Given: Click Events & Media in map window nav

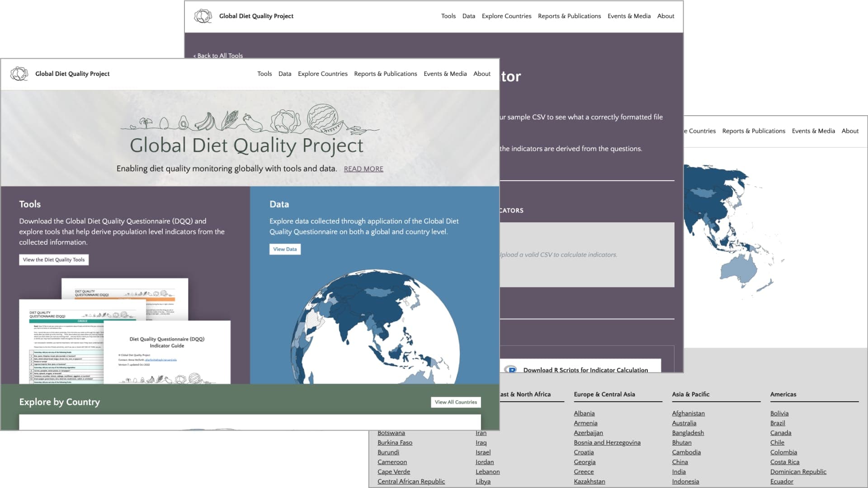Looking at the screenshot, I should tap(813, 131).
